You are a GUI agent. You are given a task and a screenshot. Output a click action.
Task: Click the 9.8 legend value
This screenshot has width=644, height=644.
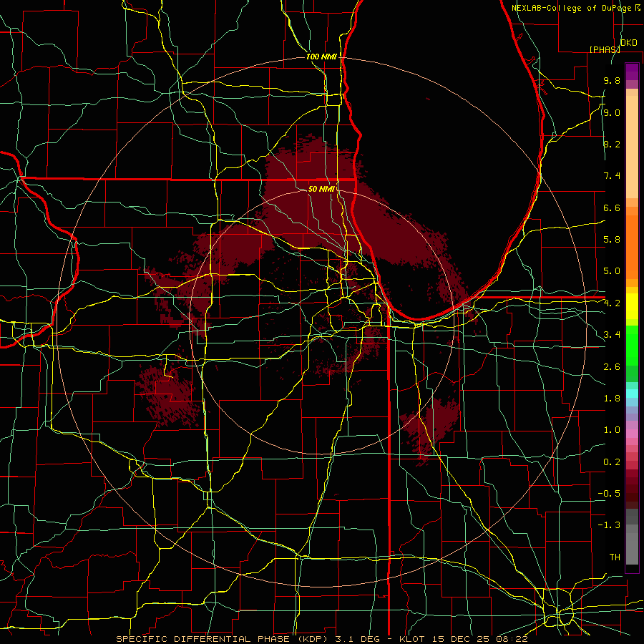(612, 80)
